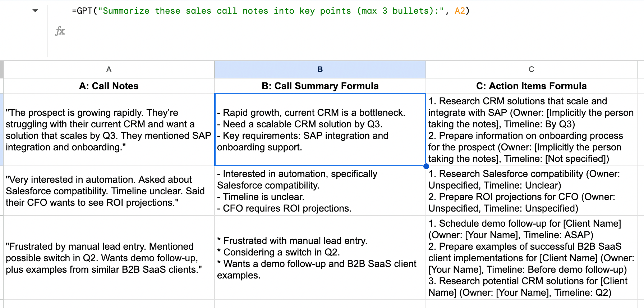
Task: Select column C header
Action: (x=531, y=69)
